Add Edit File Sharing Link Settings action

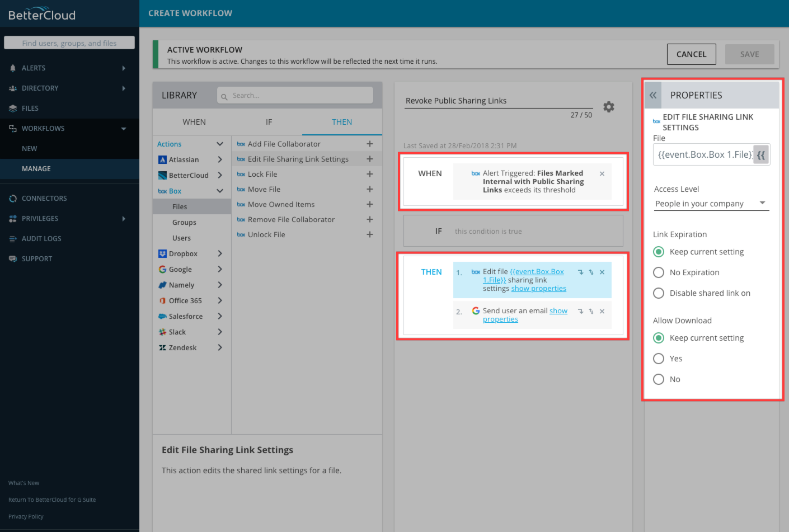pos(370,159)
